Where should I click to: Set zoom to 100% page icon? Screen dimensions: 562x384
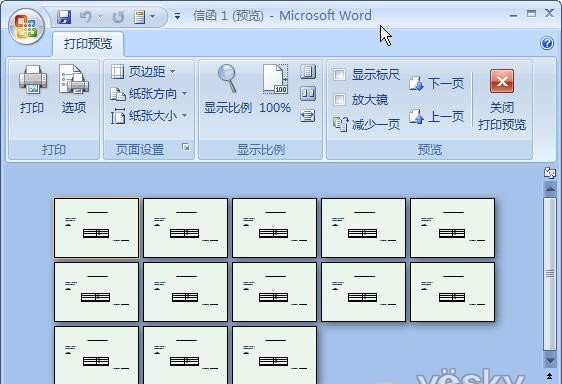pos(275,90)
